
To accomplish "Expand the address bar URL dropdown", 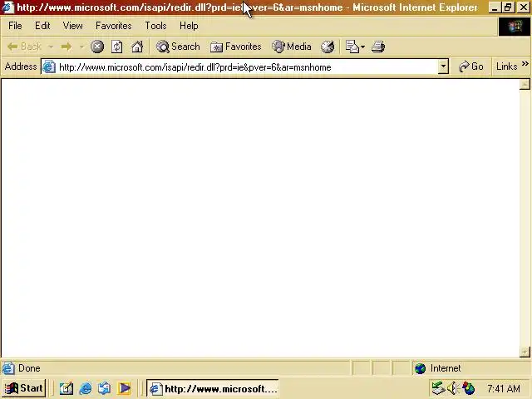I will (x=443, y=66).
